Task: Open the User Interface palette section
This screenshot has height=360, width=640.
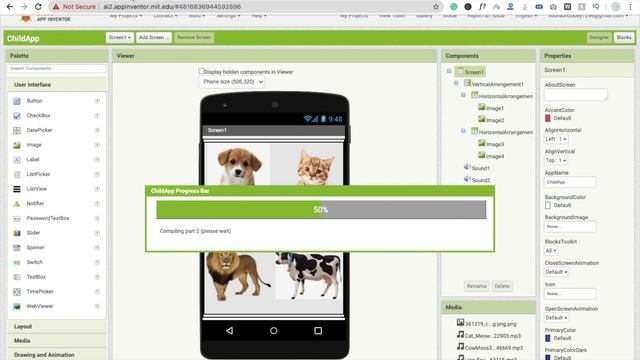Action: tap(57, 84)
